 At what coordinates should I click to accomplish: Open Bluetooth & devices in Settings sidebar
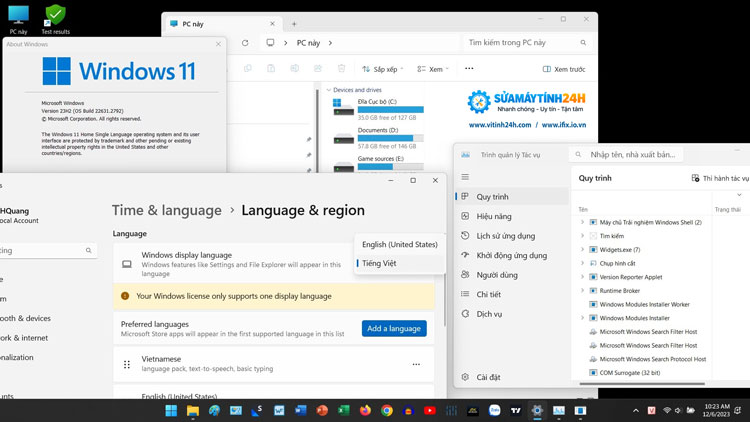(x=25, y=318)
